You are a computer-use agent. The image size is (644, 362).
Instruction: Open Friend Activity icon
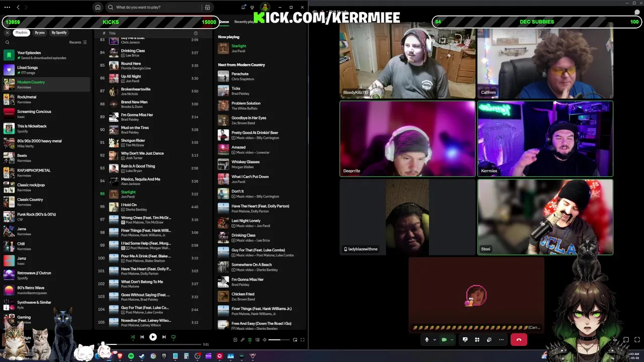253,7
